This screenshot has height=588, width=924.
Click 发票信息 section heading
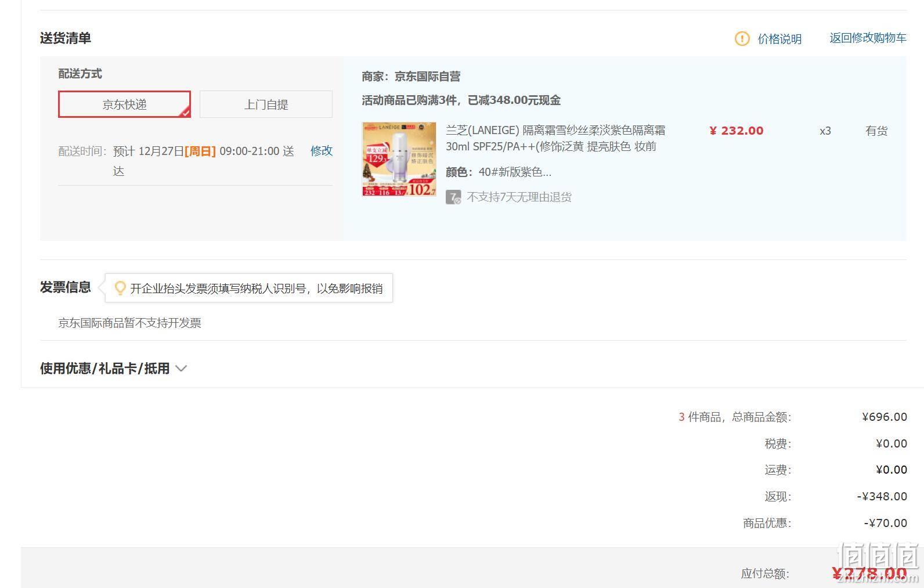[66, 287]
